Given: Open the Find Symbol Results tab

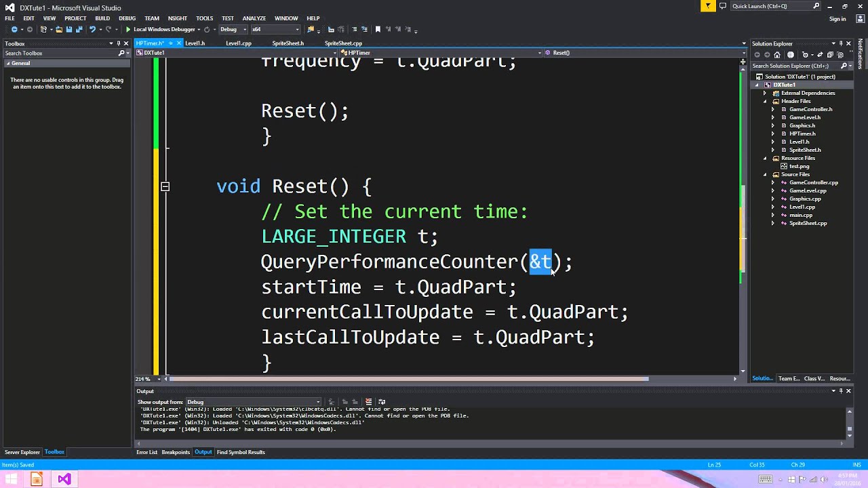Looking at the screenshot, I should (x=241, y=452).
